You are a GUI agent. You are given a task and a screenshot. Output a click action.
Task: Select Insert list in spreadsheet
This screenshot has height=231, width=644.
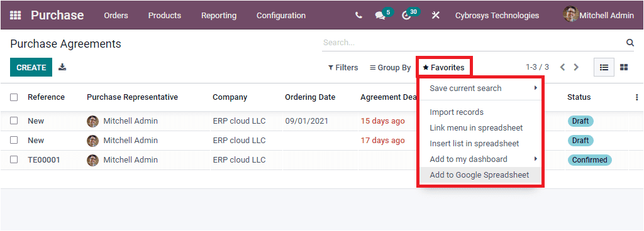point(474,143)
